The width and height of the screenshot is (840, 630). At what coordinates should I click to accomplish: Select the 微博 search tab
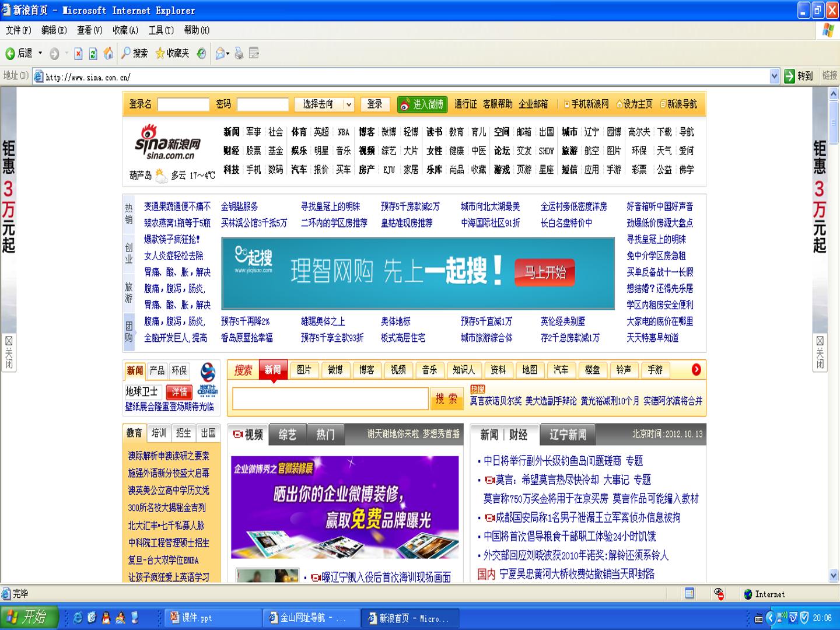point(335,370)
